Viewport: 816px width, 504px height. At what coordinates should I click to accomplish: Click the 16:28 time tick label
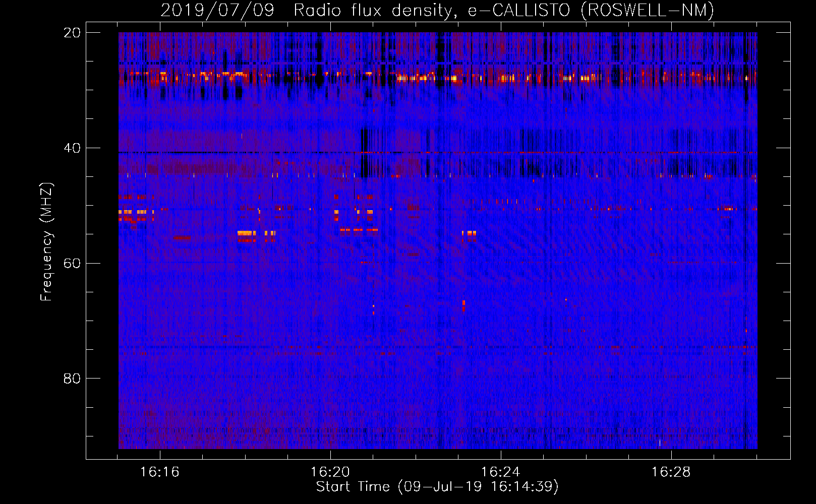point(671,472)
